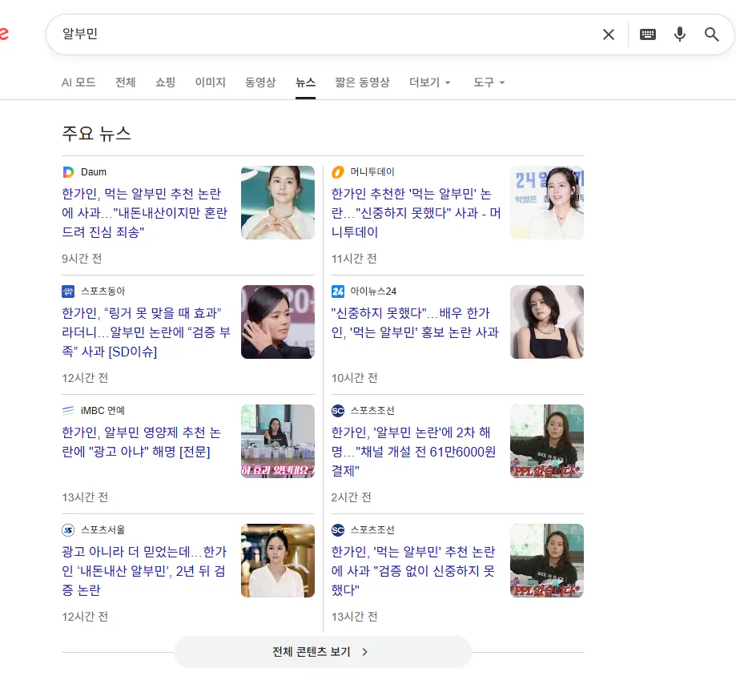
Task: Click the iMBC 연예 article thumbnail image
Action: click(278, 441)
